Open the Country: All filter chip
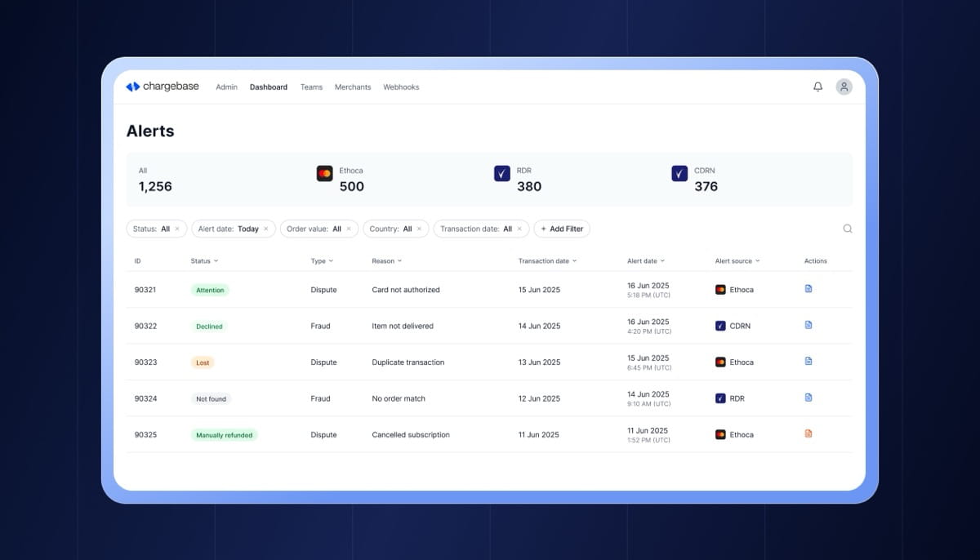The height and width of the screenshot is (560, 980). point(396,229)
